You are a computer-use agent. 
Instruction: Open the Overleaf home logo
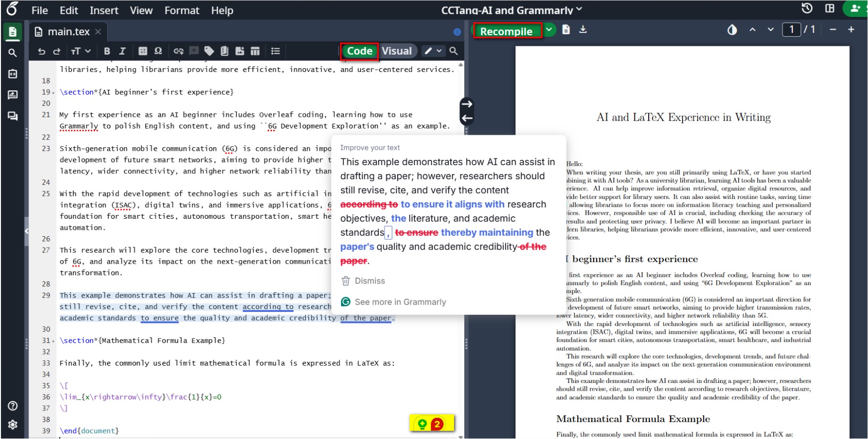[13, 9]
